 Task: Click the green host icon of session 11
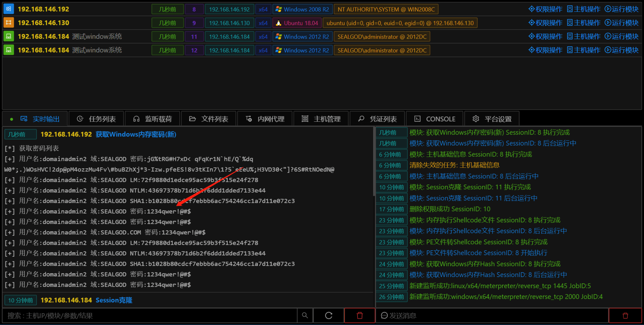coord(9,36)
